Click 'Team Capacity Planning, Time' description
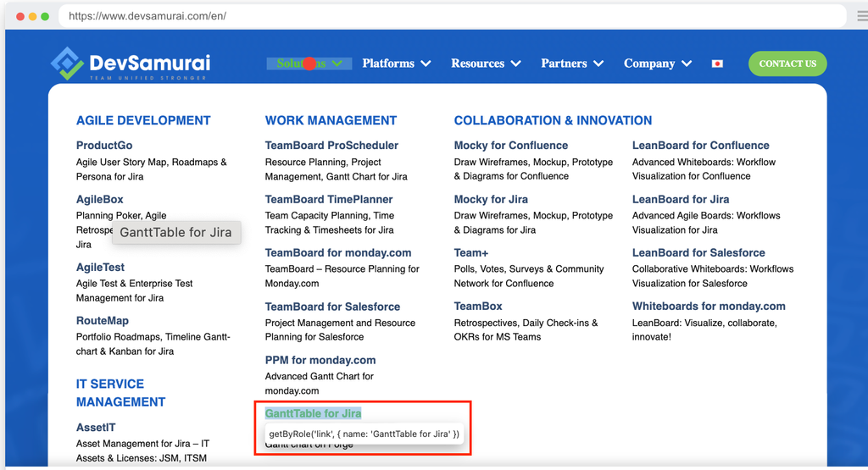Screen dimensions: 868x470 coord(330,223)
